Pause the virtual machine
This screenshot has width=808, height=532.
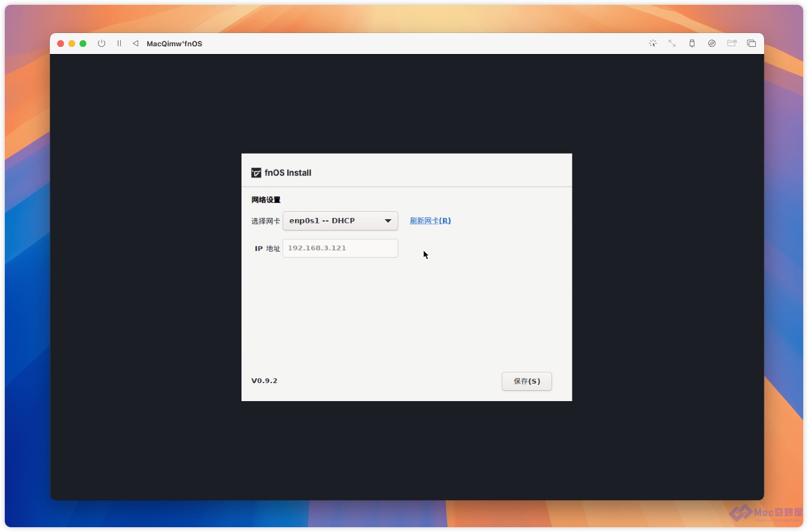click(119, 43)
